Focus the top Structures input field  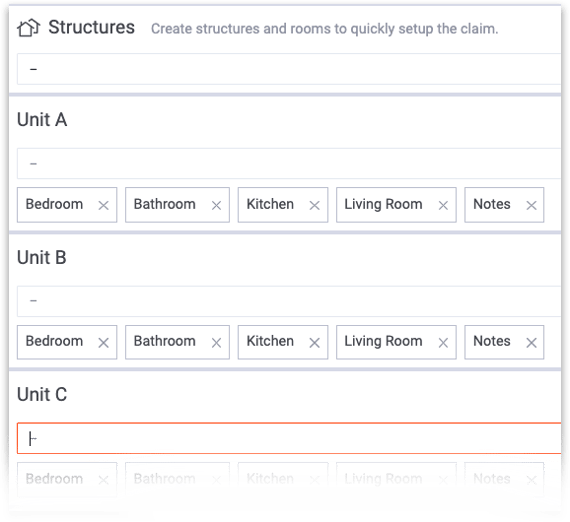[289, 69]
